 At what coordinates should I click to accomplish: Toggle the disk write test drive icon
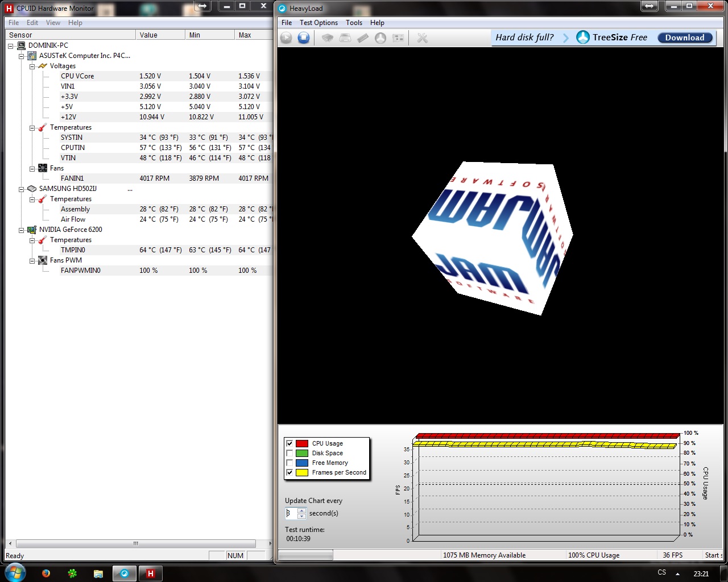pyautogui.click(x=345, y=38)
